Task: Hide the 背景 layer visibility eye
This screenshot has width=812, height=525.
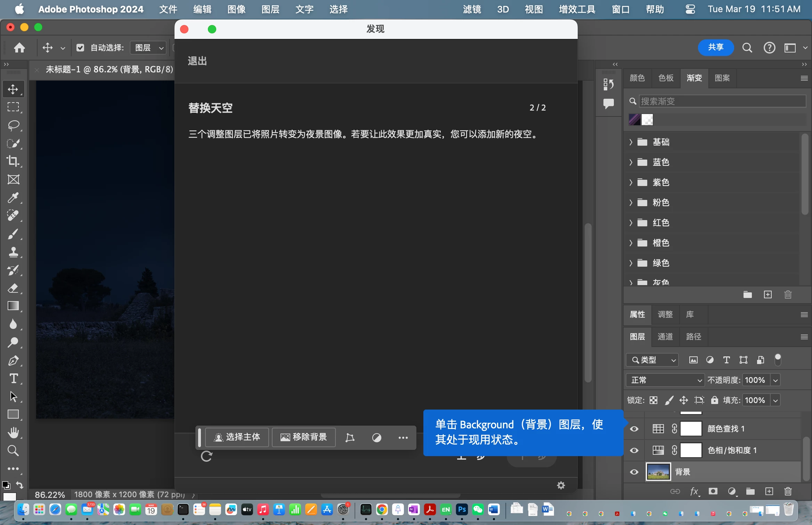Action: pos(634,472)
